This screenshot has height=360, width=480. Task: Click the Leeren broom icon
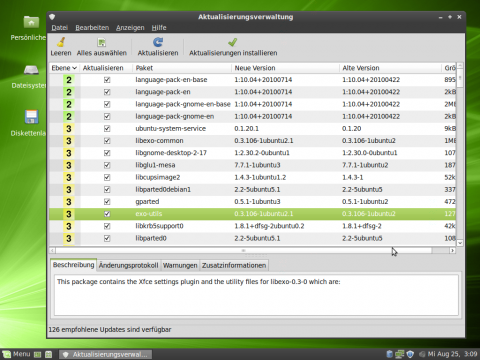coord(61,42)
